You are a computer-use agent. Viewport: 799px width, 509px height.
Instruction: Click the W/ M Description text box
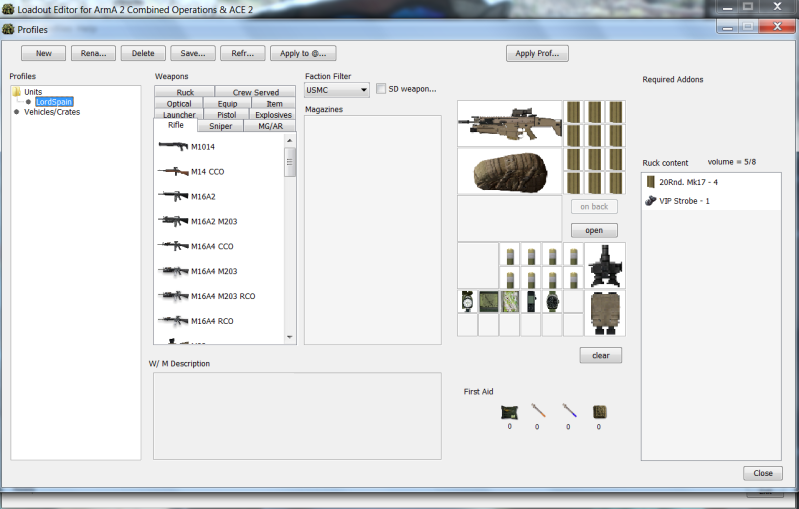[x=297, y=416]
